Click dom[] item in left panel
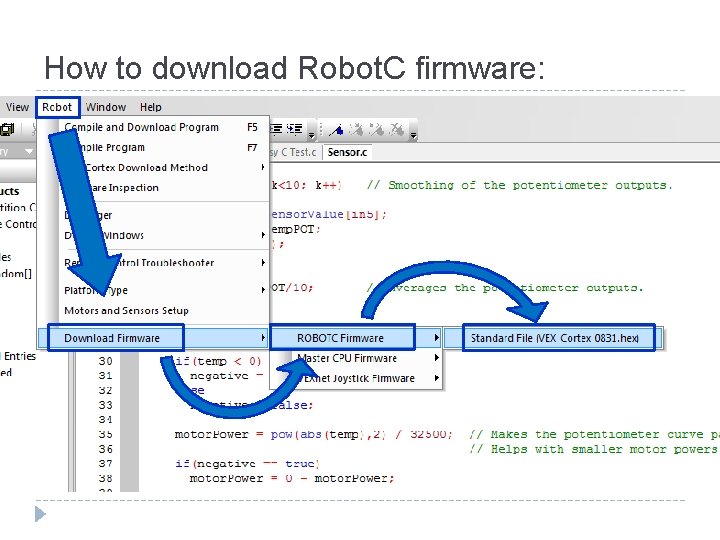 [17, 274]
